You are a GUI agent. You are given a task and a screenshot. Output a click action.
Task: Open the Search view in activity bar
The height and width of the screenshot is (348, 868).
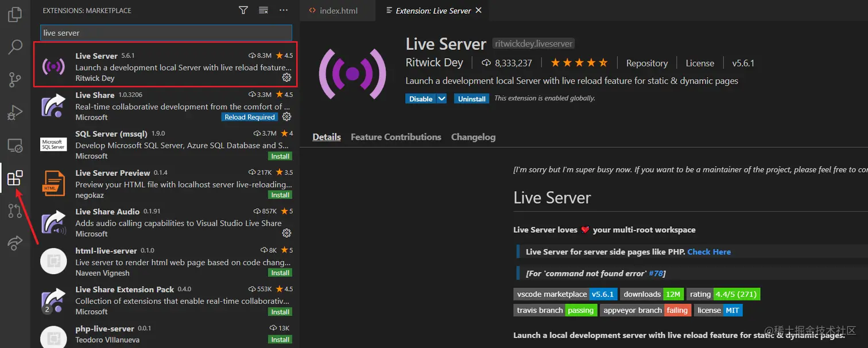coord(15,47)
